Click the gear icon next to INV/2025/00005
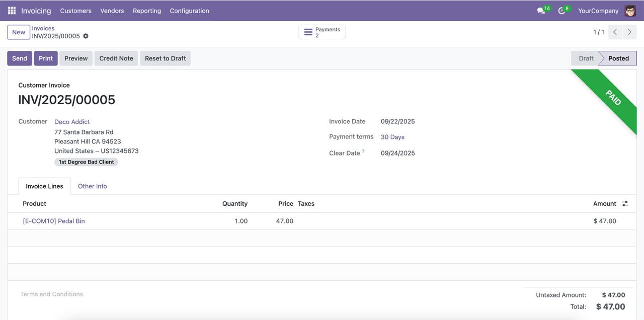Viewport: 644px width, 320px height. pos(86,36)
